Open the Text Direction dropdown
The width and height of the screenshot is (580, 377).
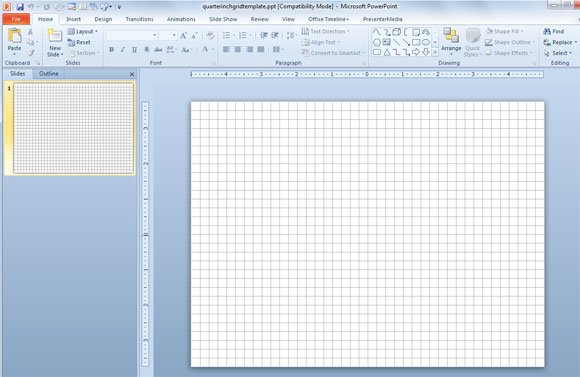coord(326,31)
